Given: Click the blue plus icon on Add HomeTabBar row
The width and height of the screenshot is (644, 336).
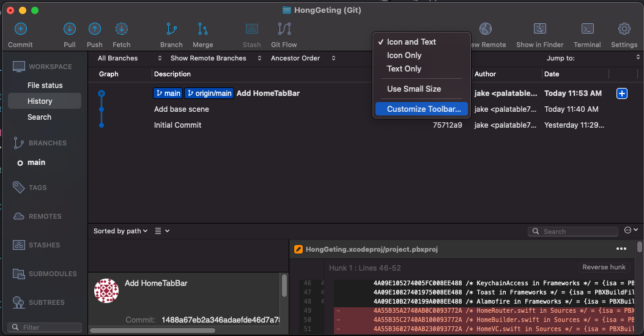Looking at the screenshot, I should click(622, 93).
